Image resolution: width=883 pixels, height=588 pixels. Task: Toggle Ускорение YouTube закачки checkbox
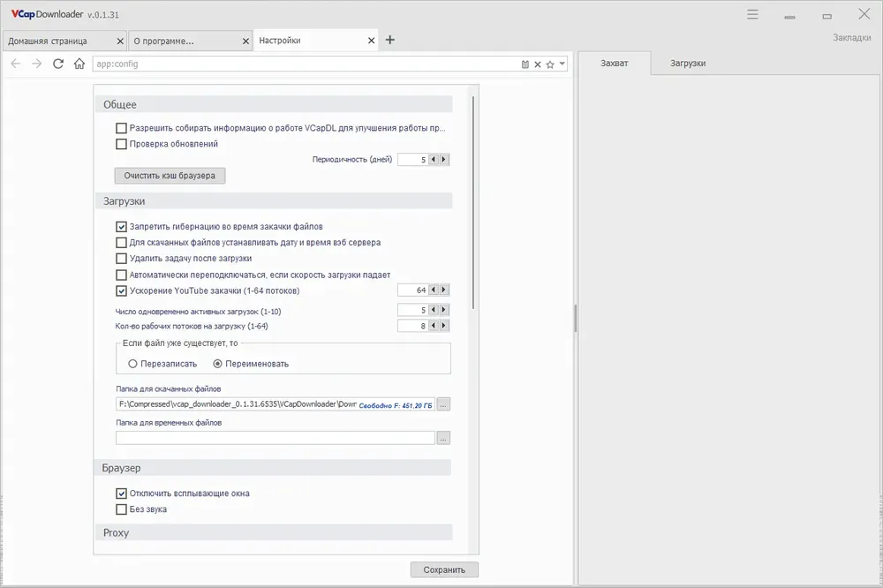point(121,291)
